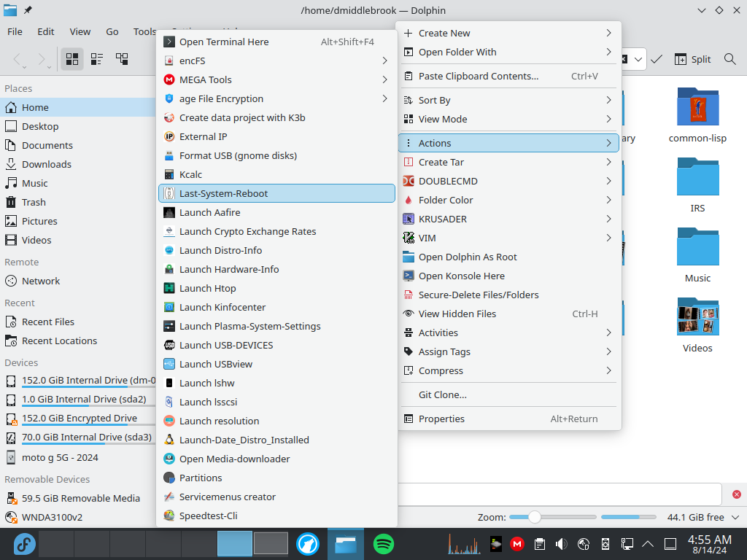This screenshot has height=560, width=747.
Task: Expand the View Mode submenu
Action: pos(508,120)
